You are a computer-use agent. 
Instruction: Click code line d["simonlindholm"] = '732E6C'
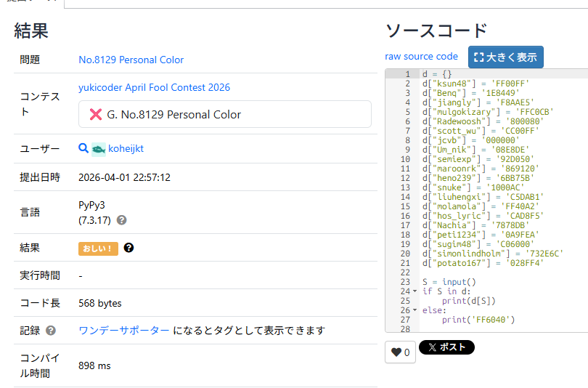[493, 254]
